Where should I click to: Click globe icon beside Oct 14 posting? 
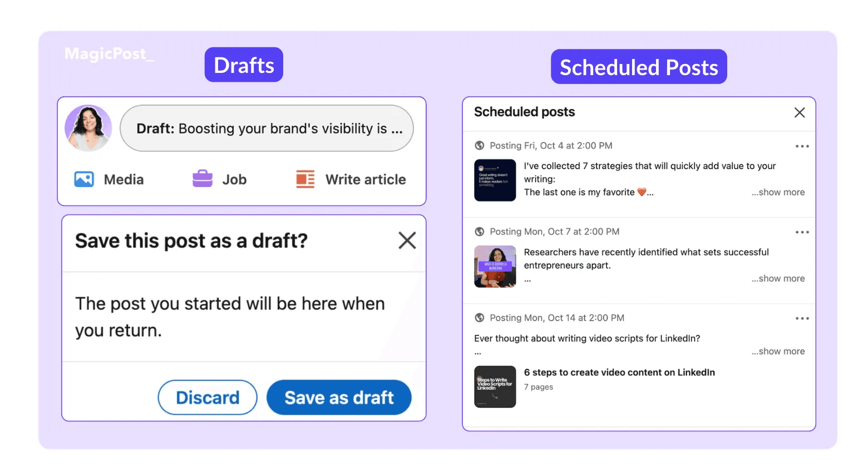pyautogui.click(x=479, y=318)
